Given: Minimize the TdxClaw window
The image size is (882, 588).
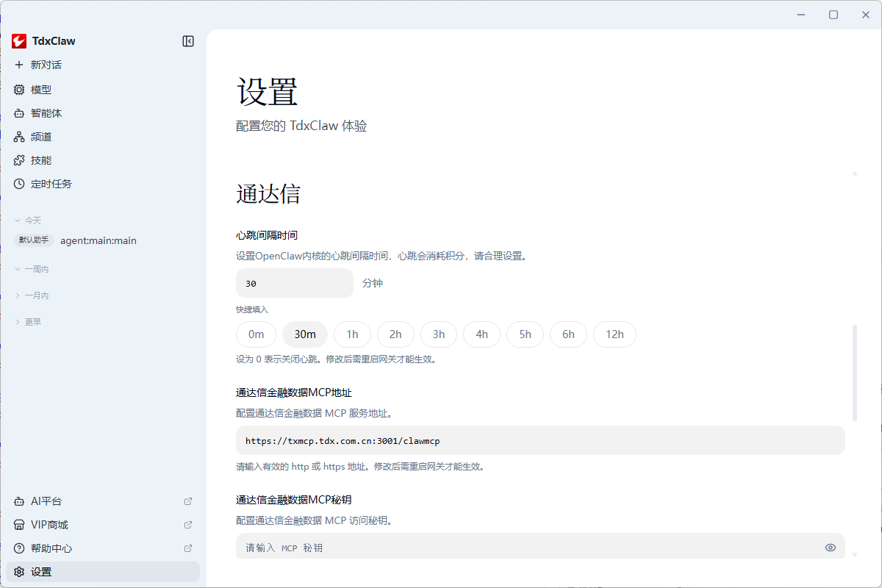Looking at the screenshot, I should [801, 15].
